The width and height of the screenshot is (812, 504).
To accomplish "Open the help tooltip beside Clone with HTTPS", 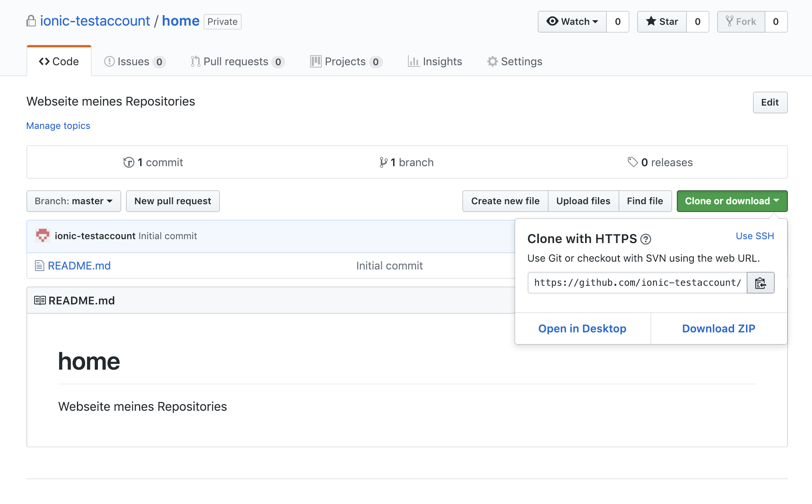I will coord(646,240).
